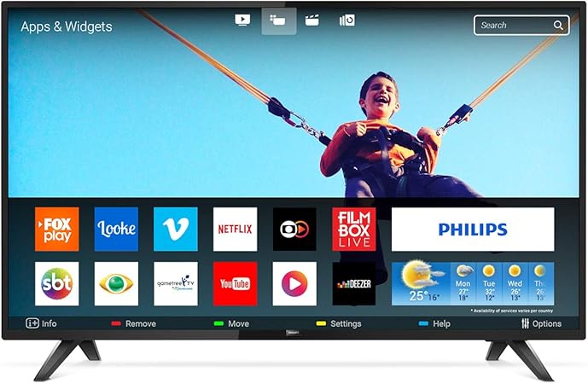Select the Apps and Widgets tab icon
The height and width of the screenshot is (384, 588).
278,21
